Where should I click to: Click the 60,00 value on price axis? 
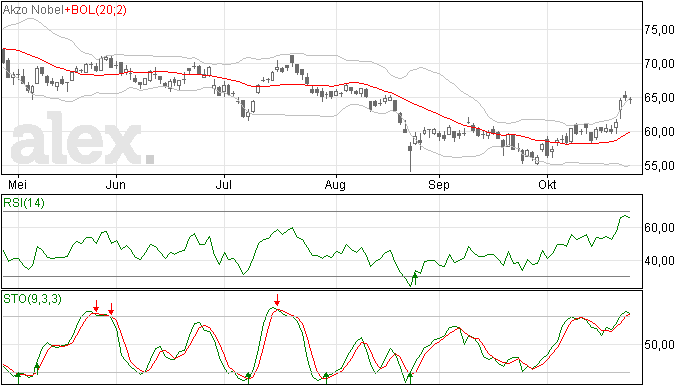659,132
